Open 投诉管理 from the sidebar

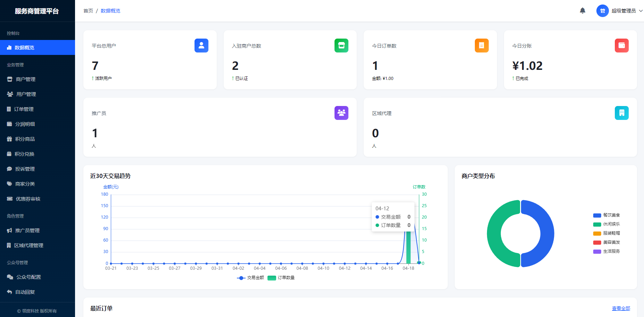(38, 169)
